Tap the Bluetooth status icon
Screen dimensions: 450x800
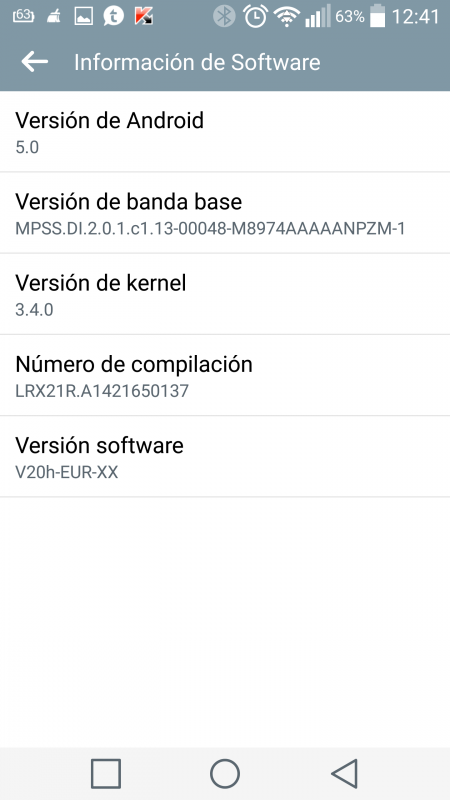pos(224,16)
